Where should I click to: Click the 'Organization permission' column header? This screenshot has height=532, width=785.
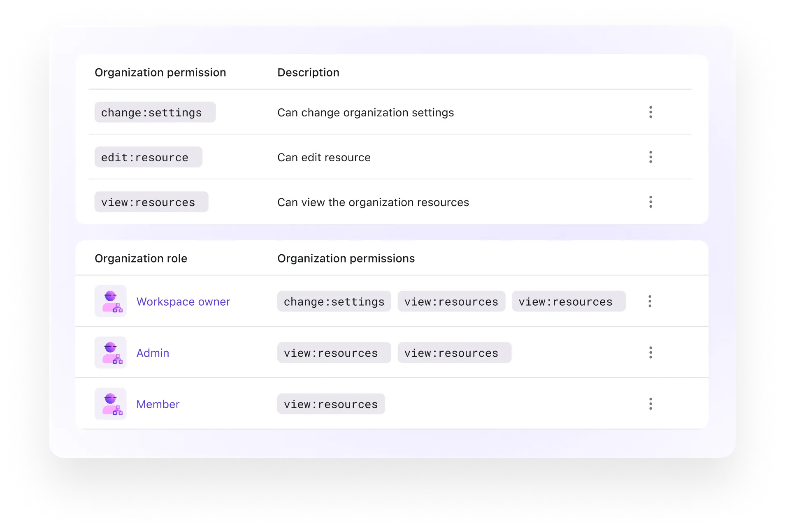point(160,72)
